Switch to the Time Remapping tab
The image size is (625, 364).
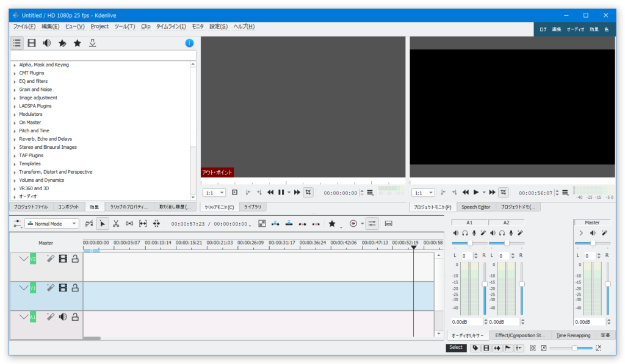(x=573, y=335)
